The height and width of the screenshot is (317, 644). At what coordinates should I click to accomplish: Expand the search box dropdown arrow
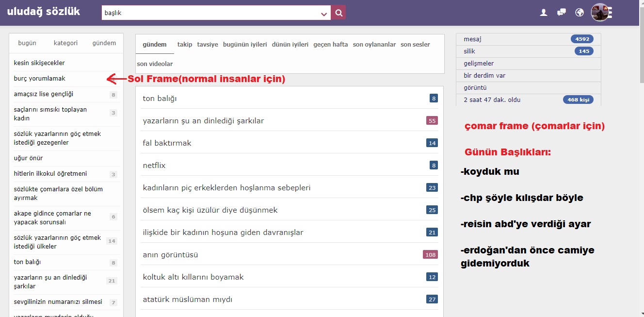(x=324, y=14)
